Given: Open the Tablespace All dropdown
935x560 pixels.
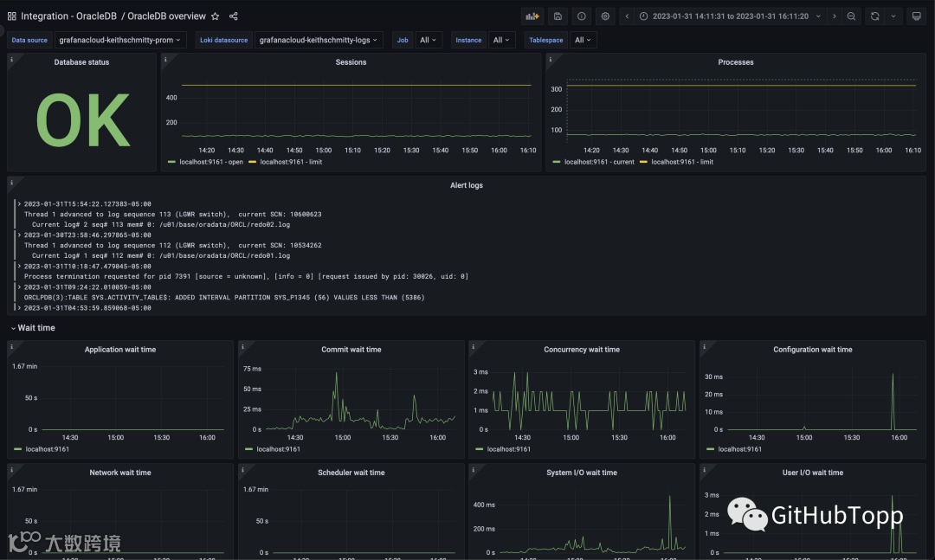Looking at the screenshot, I should click(x=583, y=40).
